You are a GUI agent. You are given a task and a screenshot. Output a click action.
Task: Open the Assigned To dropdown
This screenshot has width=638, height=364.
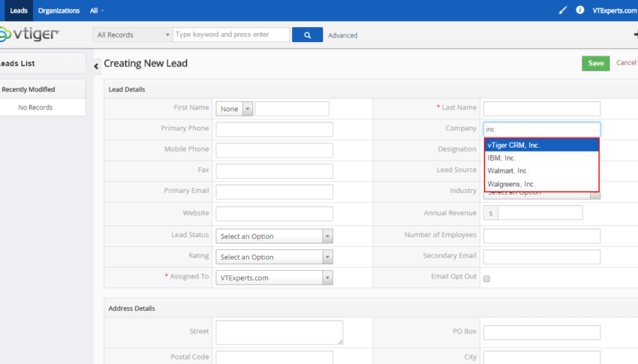[x=274, y=278]
